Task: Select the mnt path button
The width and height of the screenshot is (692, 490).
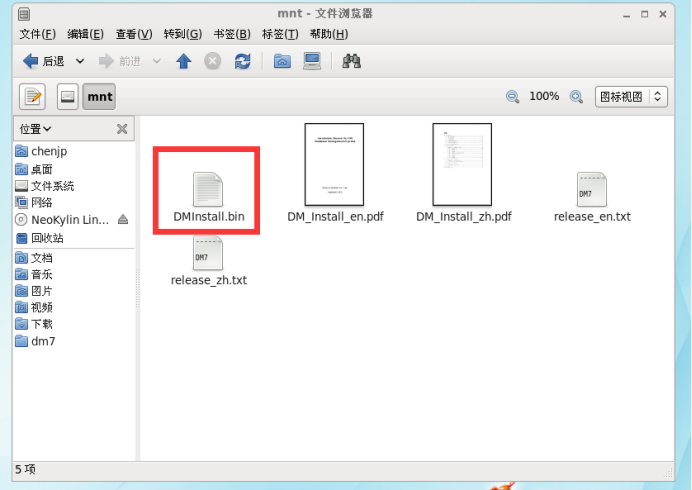Action: coord(99,96)
